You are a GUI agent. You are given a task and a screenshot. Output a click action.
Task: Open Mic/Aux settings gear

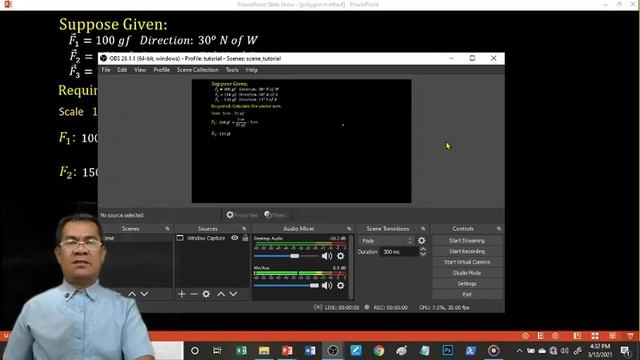[x=340, y=286]
